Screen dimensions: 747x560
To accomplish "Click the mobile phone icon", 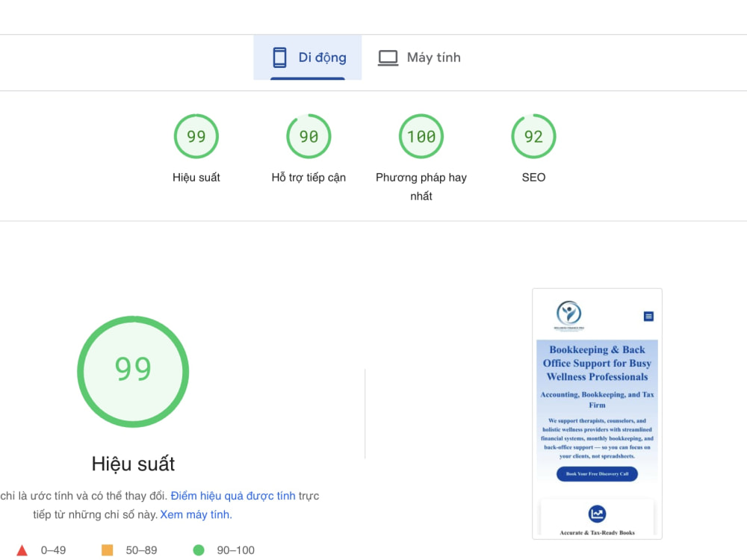I will [279, 57].
